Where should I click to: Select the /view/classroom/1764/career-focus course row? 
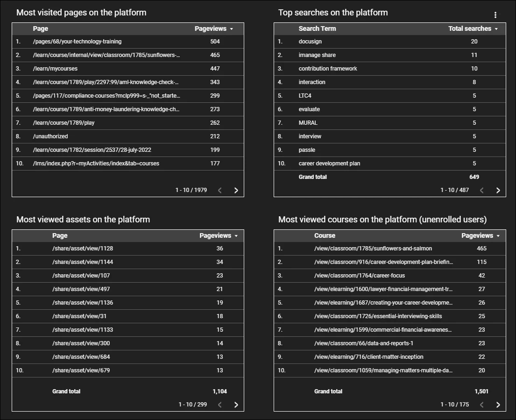[359, 276]
